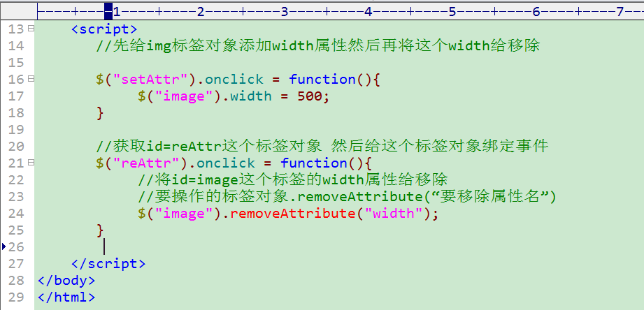
Task: Click the opening <script> tag
Action: [x=104, y=29]
